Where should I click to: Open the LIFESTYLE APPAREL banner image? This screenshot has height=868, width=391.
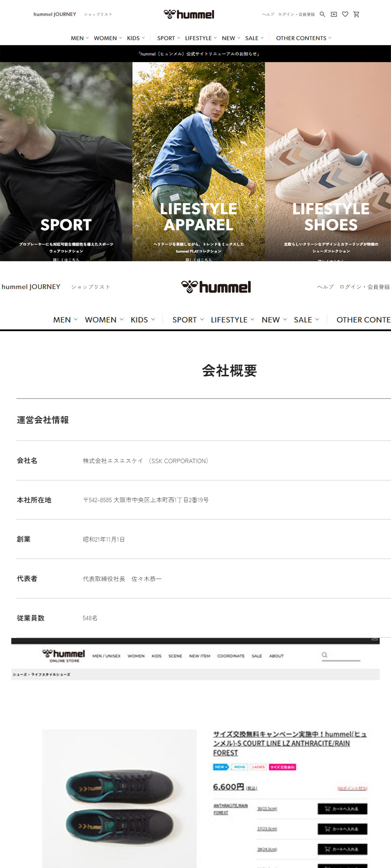pos(199,161)
